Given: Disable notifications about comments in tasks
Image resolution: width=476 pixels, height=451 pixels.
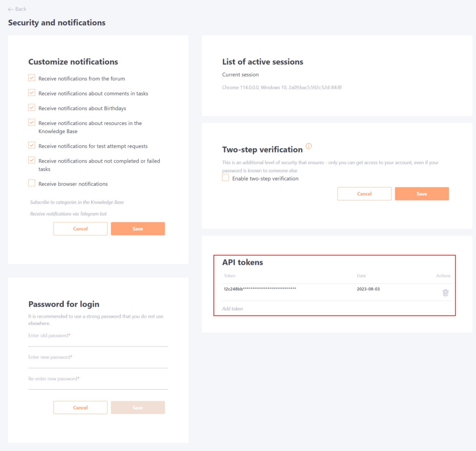Looking at the screenshot, I should pyautogui.click(x=32, y=93).
